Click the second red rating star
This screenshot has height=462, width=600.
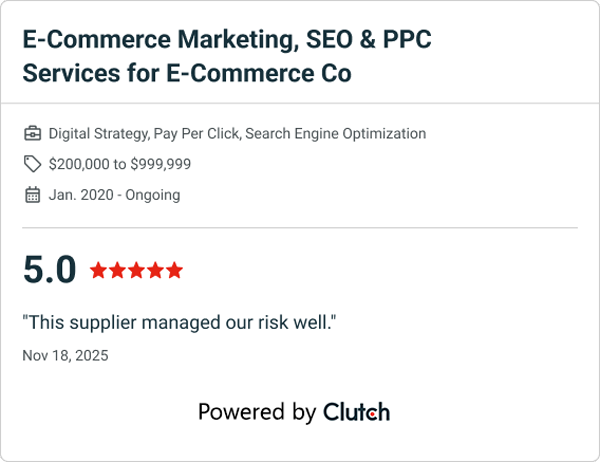pos(117,270)
